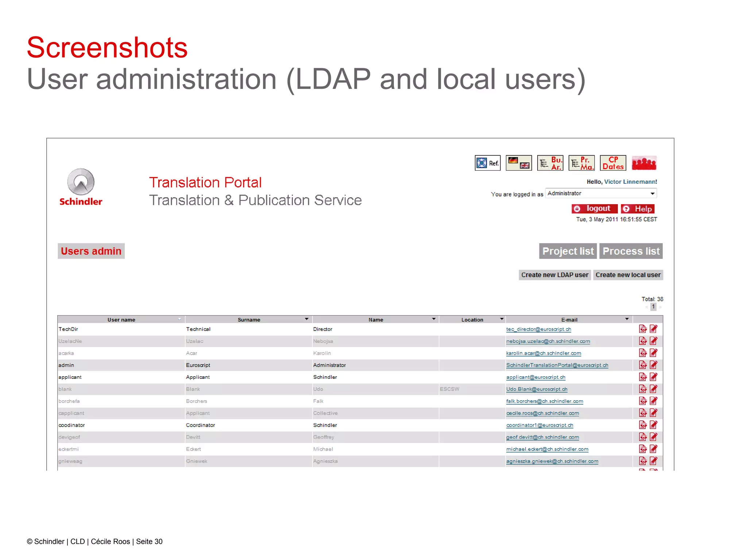
Task: Click the User name column header
Action: click(x=121, y=320)
